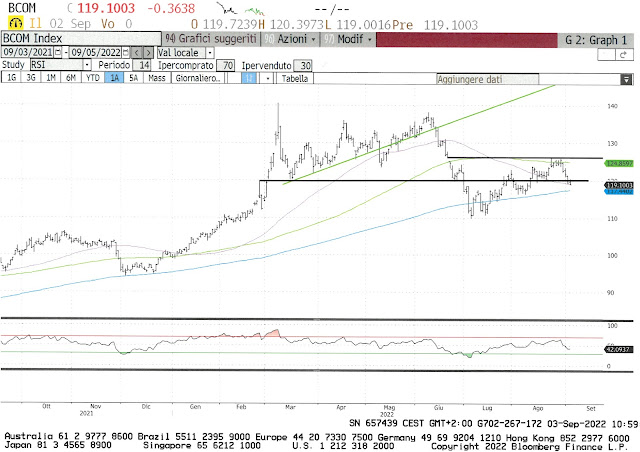
Task: Click the open price 119.7239
Action: pyautogui.click(x=231, y=24)
